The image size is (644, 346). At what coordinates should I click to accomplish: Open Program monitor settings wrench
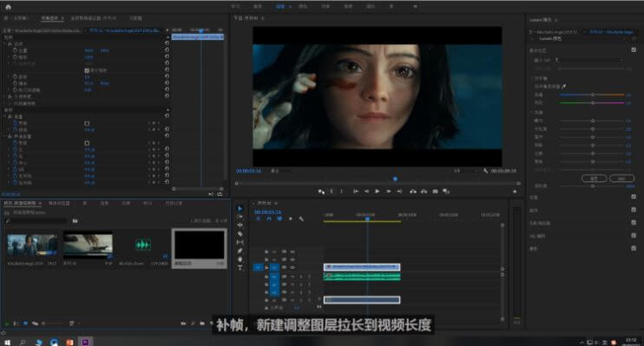pos(485,171)
